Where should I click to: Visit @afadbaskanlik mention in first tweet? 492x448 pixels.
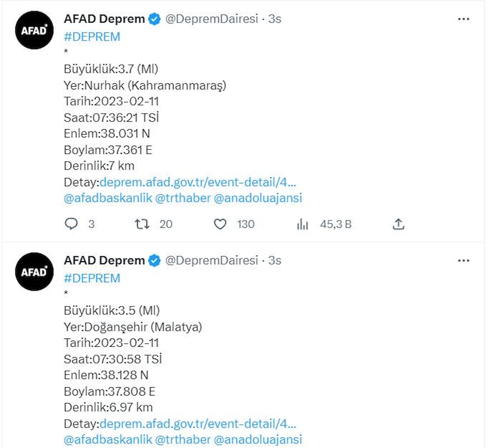click(108, 198)
